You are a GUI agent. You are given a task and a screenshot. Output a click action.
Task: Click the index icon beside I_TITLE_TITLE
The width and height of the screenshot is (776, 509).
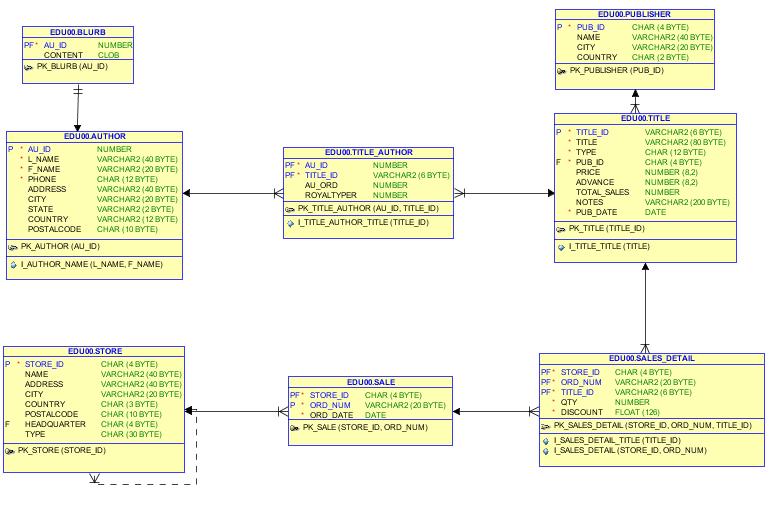(561, 247)
